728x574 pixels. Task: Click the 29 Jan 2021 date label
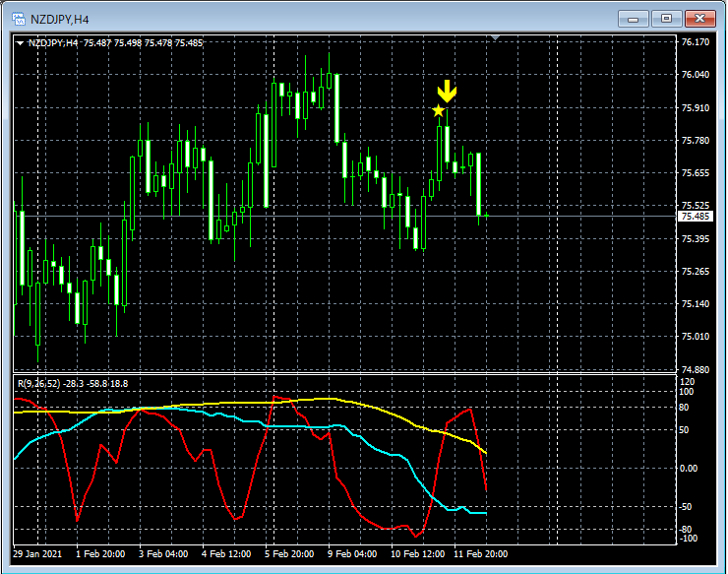tap(37, 554)
